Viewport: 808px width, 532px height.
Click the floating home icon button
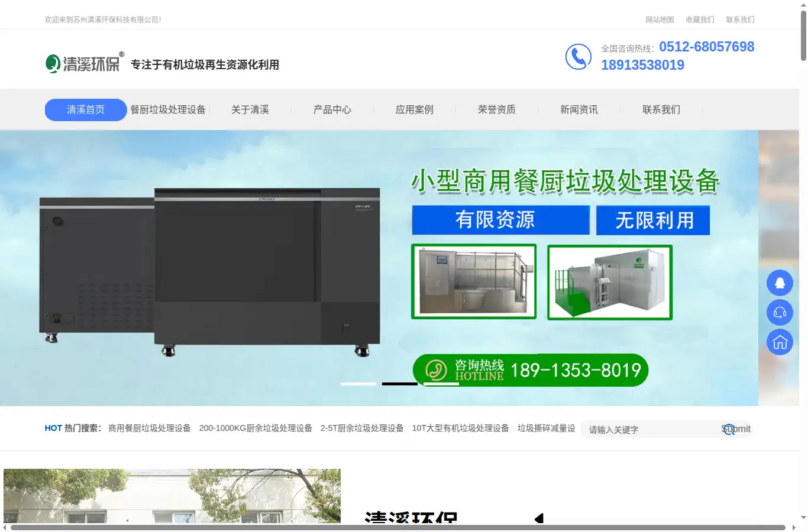tap(780, 342)
